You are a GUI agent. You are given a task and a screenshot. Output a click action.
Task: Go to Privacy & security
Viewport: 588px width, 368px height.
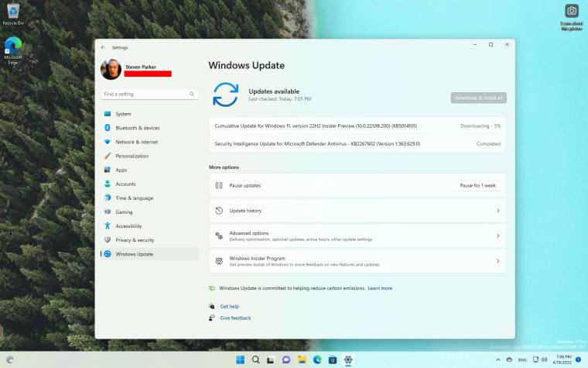pos(149,240)
